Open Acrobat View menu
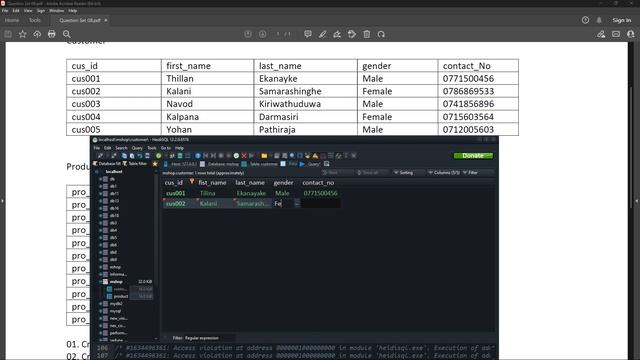This screenshot has height=360, width=640. tap(28, 11)
